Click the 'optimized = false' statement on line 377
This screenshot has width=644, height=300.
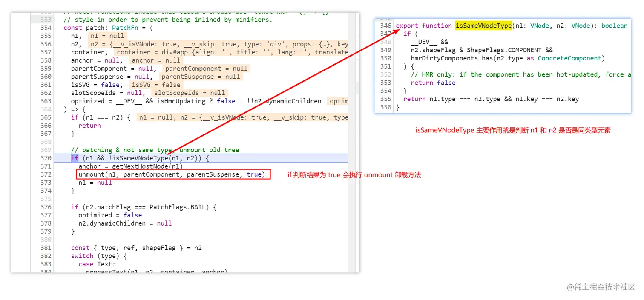[x=110, y=215]
